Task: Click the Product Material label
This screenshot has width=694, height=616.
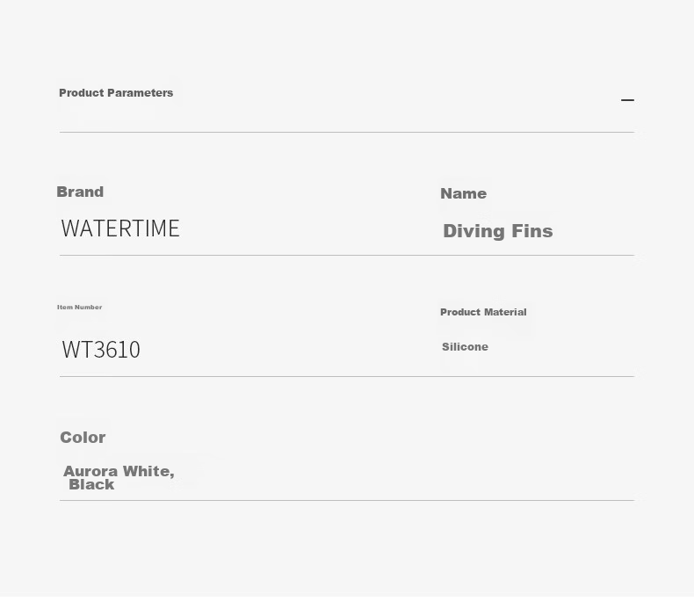Action: click(483, 312)
